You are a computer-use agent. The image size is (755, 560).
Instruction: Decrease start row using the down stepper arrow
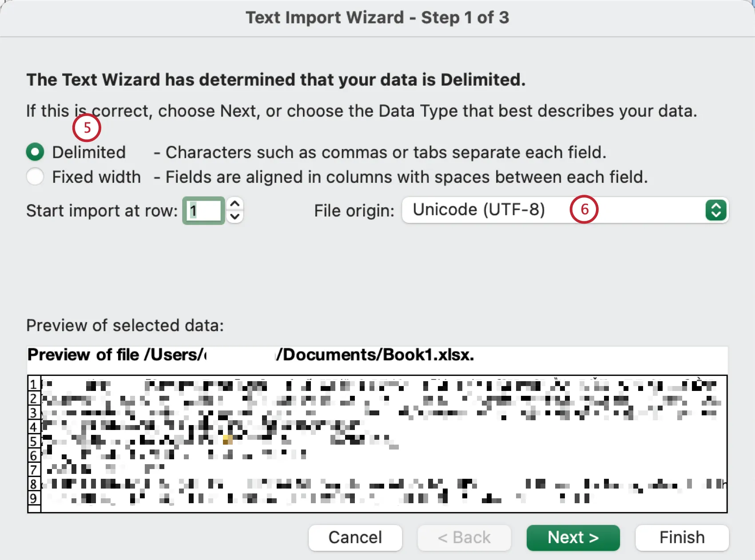pos(235,217)
